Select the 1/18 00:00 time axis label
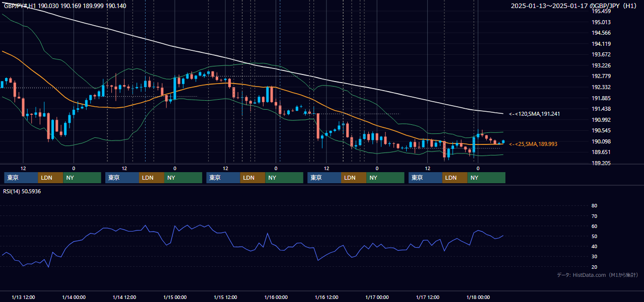The height and width of the screenshot is (302, 644). point(478,297)
